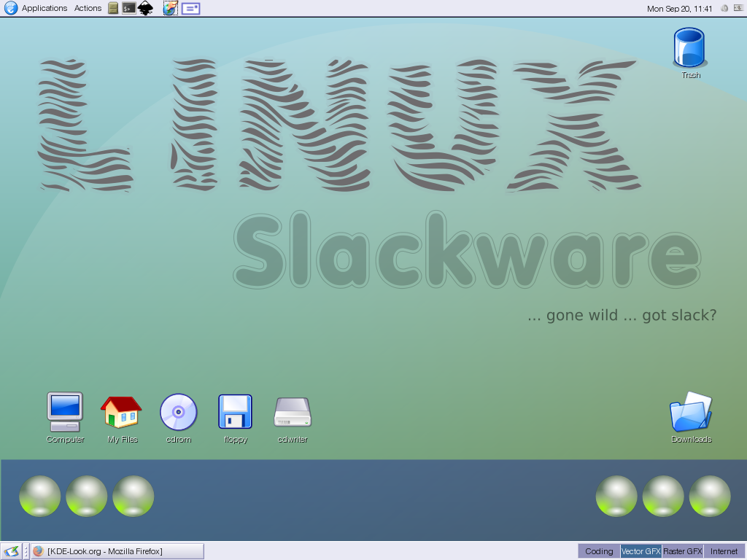The width and height of the screenshot is (747, 560).
Task: Open the cdrom desktop icon
Action: (x=179, y=418)
